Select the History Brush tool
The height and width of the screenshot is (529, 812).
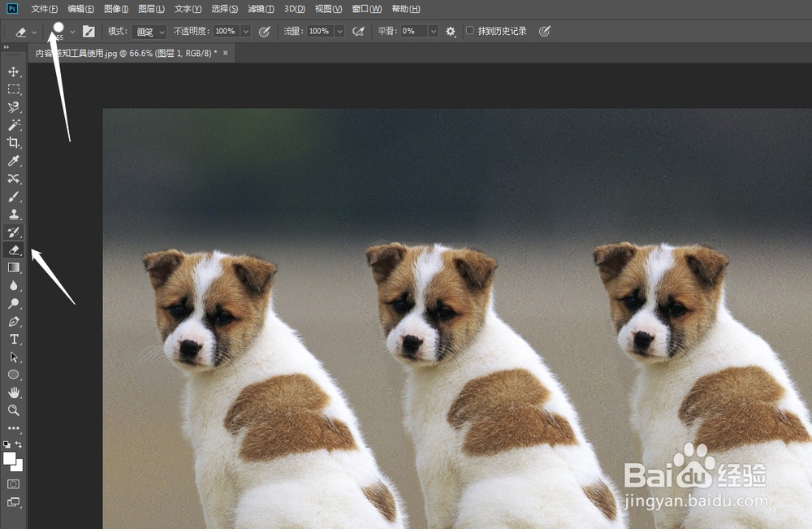[x=14, y=232]
